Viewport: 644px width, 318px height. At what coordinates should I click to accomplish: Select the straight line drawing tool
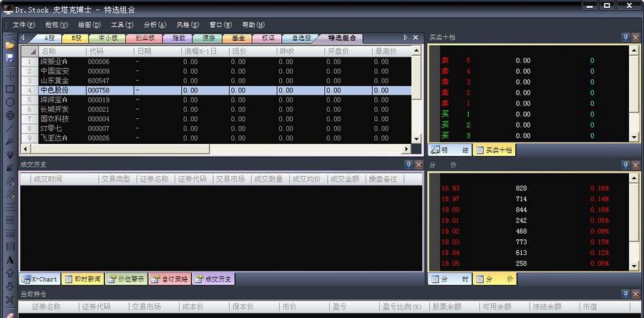[10, 128]
